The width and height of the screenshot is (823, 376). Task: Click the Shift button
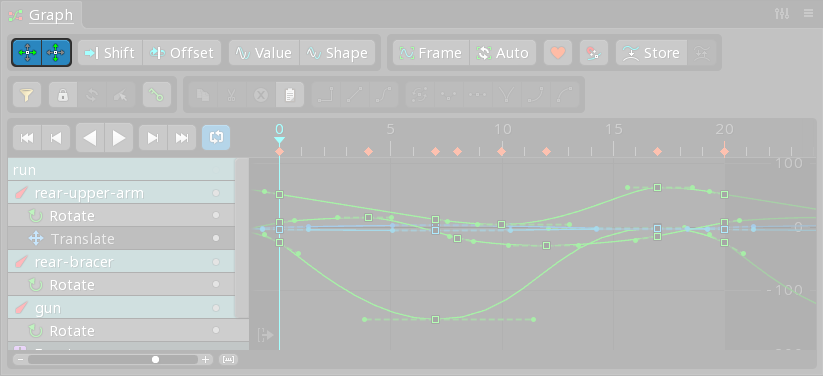tap(110, 53)
